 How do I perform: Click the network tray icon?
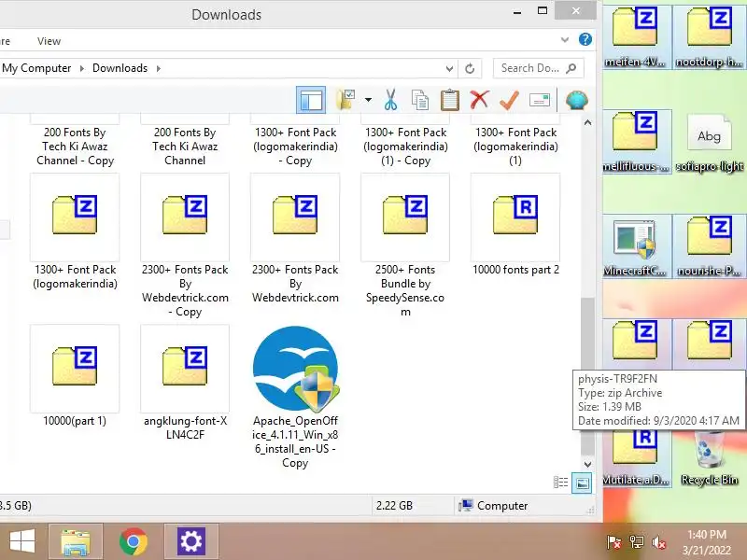pos(637,542)
